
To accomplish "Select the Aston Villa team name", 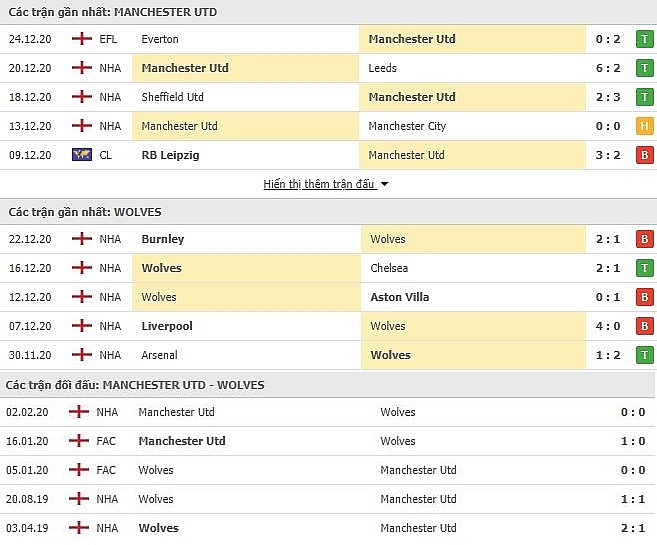I will [400, 297].
